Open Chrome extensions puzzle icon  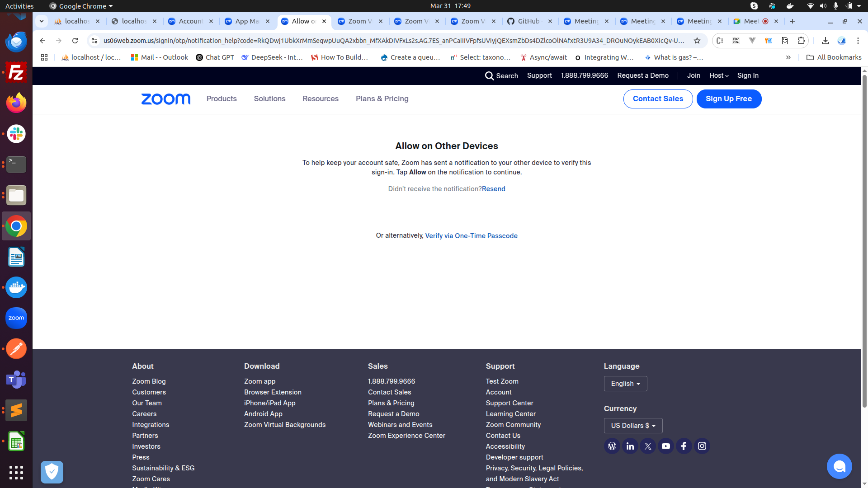(801, 41)
